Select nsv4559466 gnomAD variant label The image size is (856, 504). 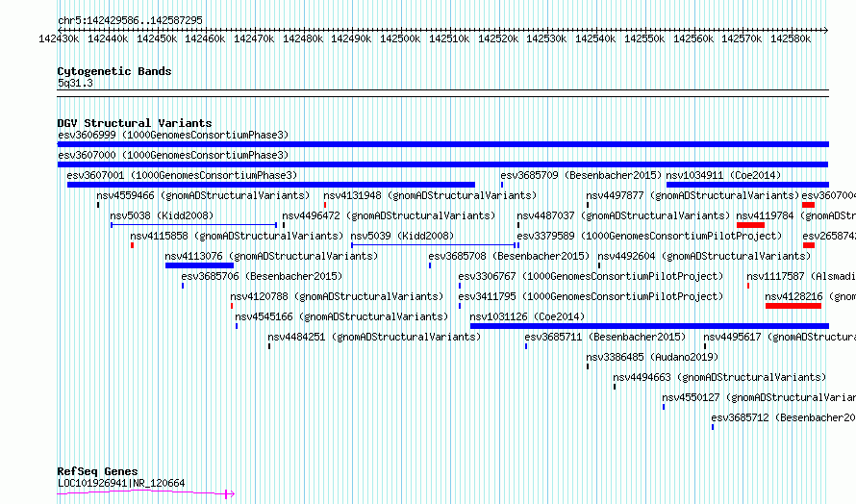pos(203,195)
